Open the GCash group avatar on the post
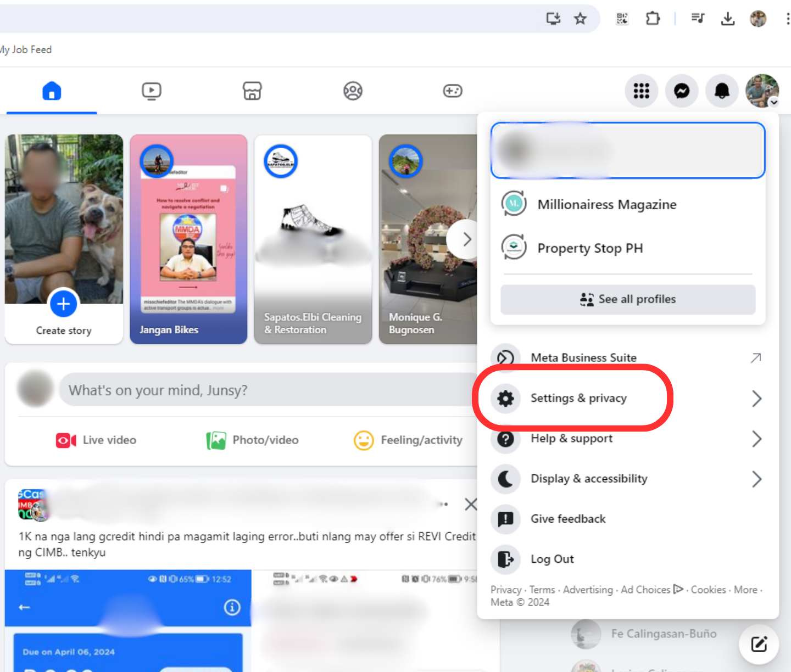The image size is (791, 672). tap(33, 505)
